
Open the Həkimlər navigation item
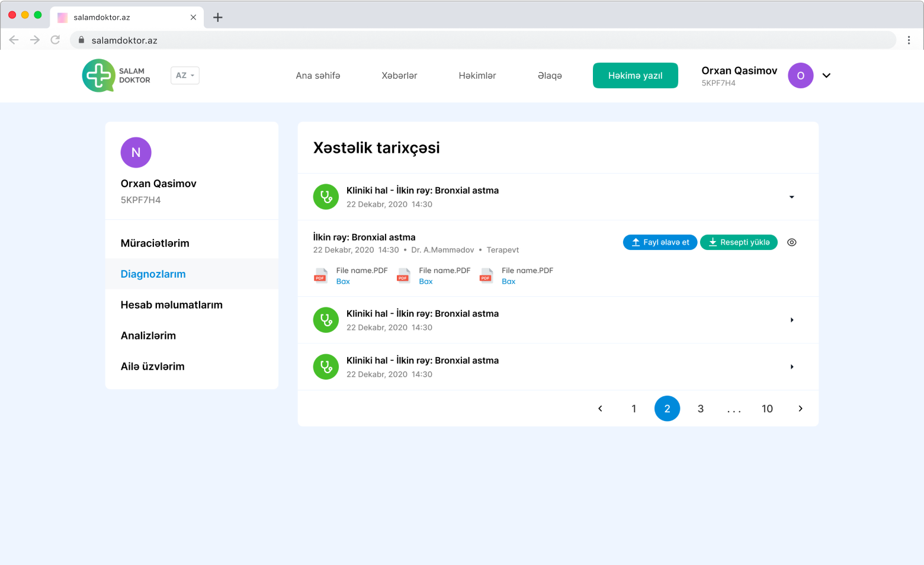tap(477, 76)
